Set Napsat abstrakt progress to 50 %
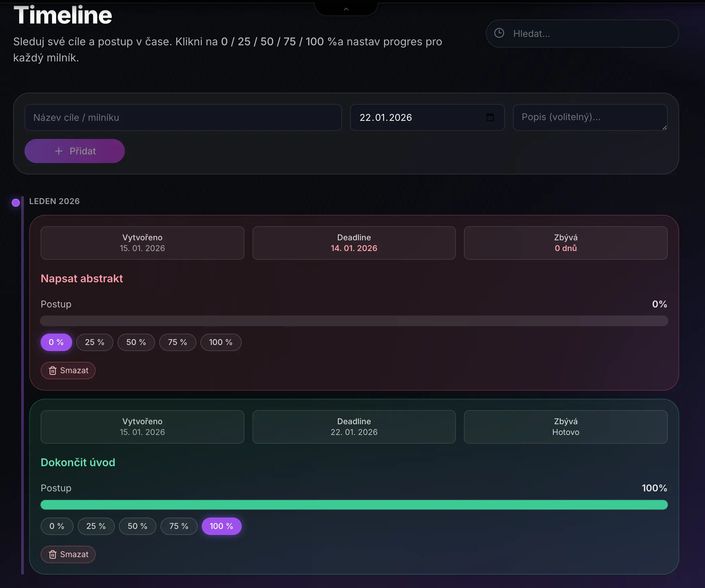 click(136, 342)
